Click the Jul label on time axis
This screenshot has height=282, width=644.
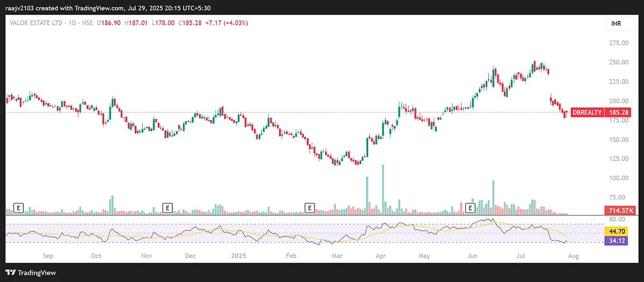(x=521, y=256)
